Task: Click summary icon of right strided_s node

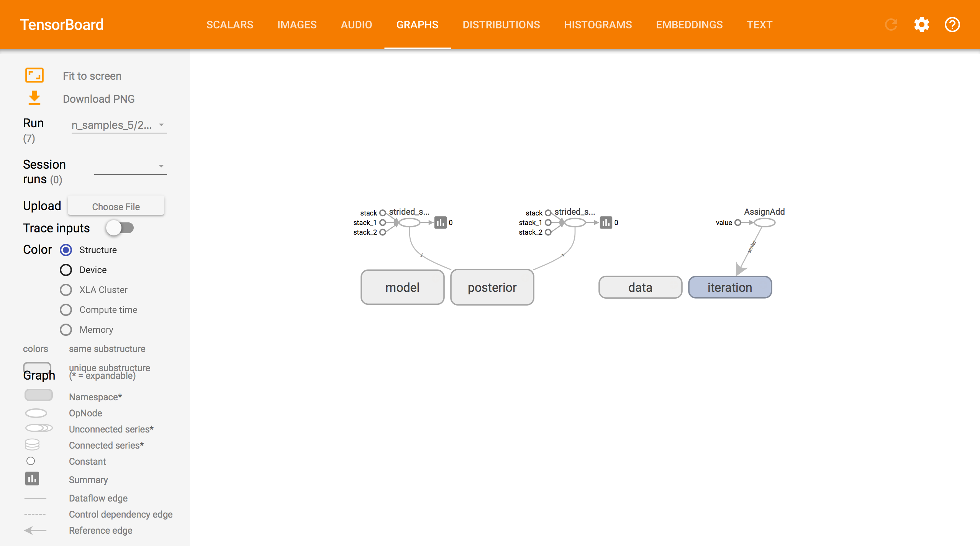Action: pos(606,222)
